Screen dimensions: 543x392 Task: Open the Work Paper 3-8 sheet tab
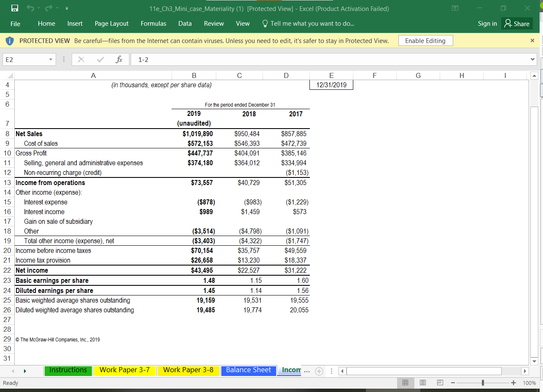pos(188,370)
